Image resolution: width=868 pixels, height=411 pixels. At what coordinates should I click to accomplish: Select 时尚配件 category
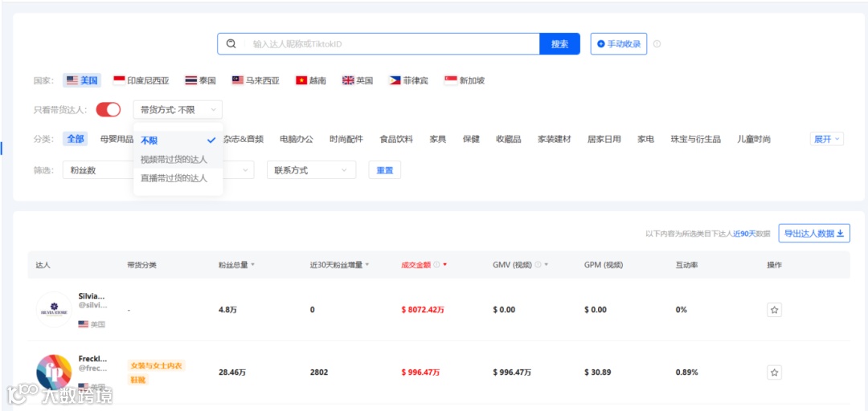point(346,139)
